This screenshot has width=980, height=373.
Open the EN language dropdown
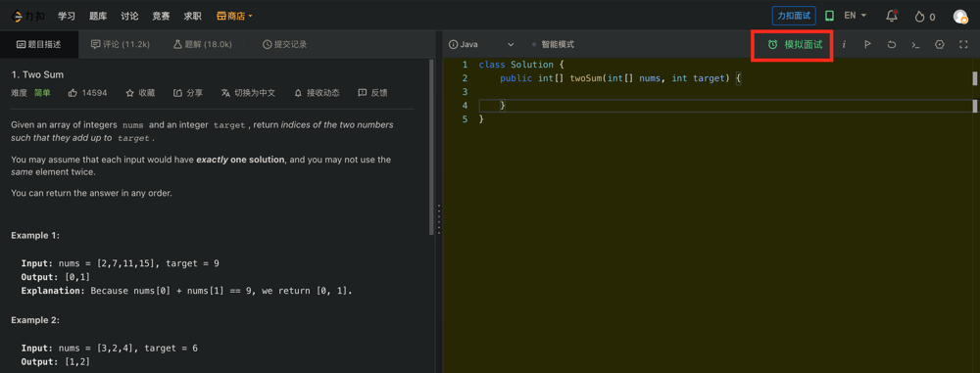855,16
